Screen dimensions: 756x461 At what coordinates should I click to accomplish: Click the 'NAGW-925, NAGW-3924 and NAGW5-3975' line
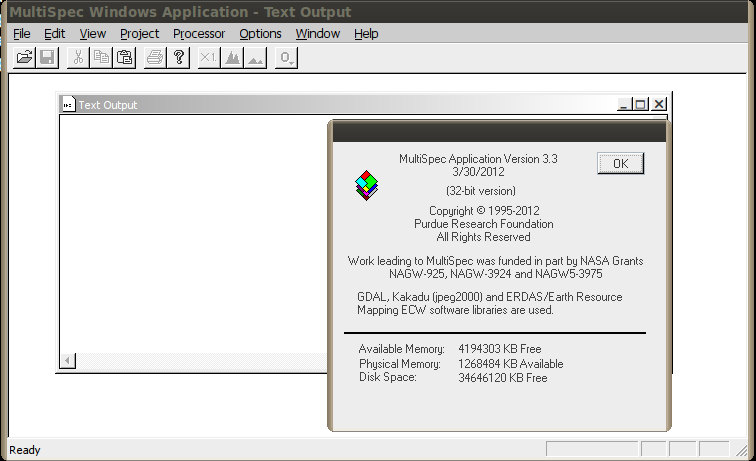(496, 274)
